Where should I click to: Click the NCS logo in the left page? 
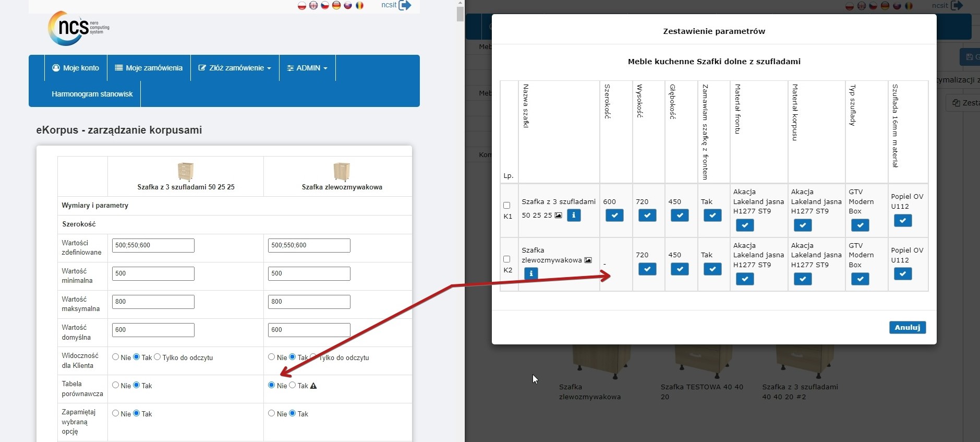coord(78,28)
